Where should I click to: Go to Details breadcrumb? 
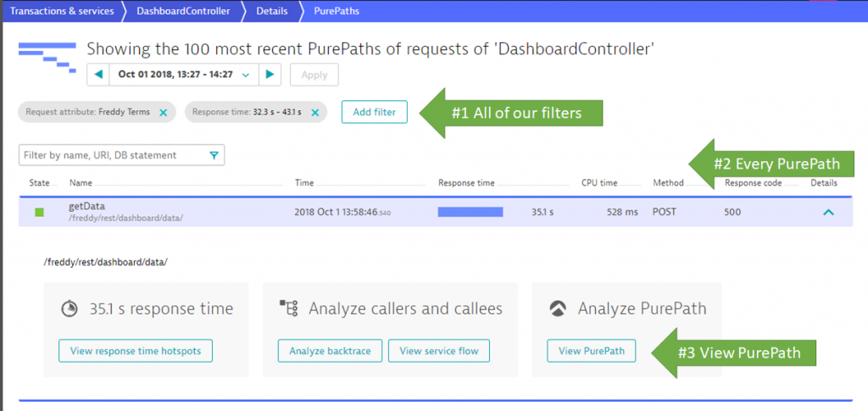pyautogui.click(x=272, y=11)
